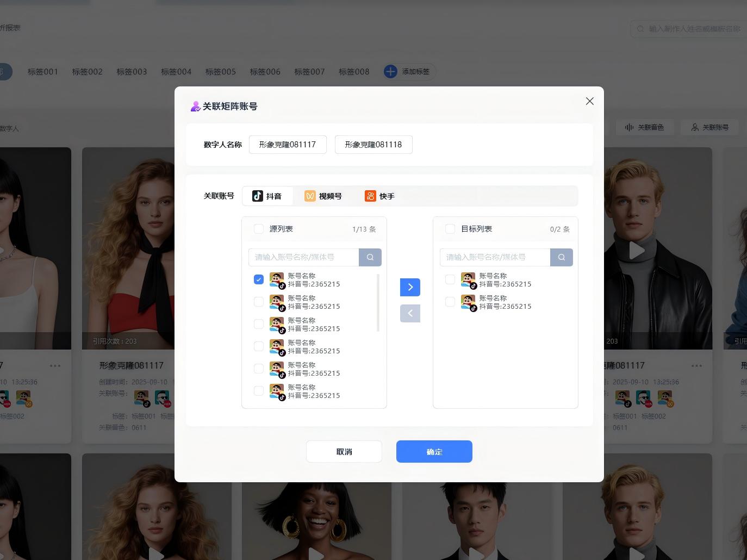The image size is (747, 560).
Task: Close the 关联矩阵账号 dialog
Action: (589, 101)
